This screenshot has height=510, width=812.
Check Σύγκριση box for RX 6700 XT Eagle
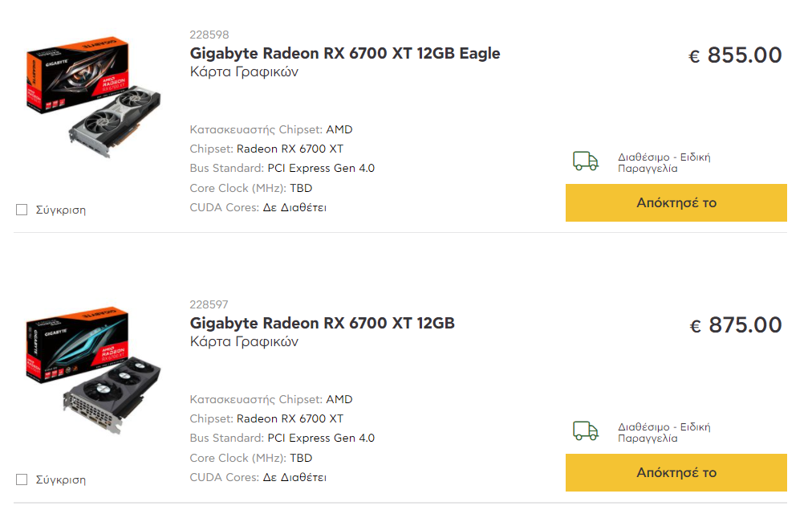click(22, 210)
